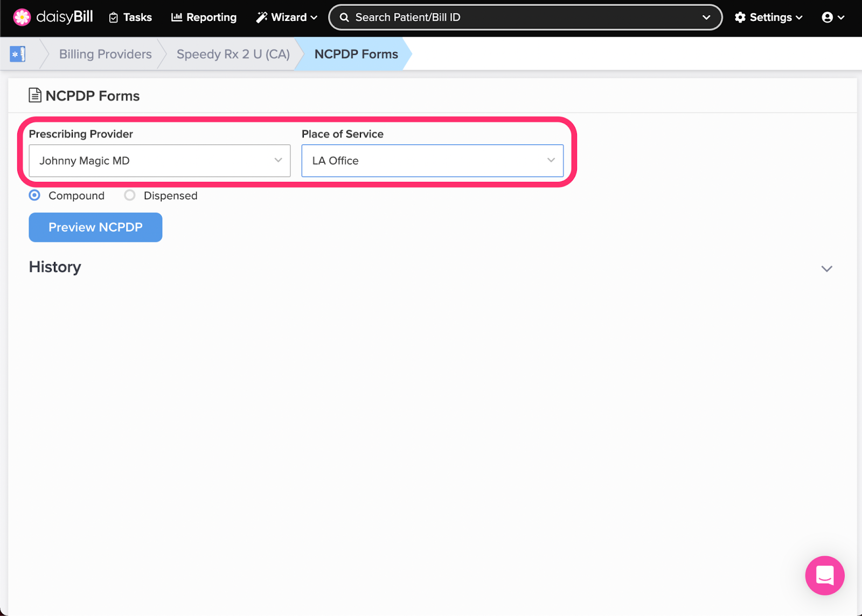Image resolution: width=862 pixels, height=616 pixels.
Task: Open the Prescribing Provider dropdown
Action: pos(159,160)
